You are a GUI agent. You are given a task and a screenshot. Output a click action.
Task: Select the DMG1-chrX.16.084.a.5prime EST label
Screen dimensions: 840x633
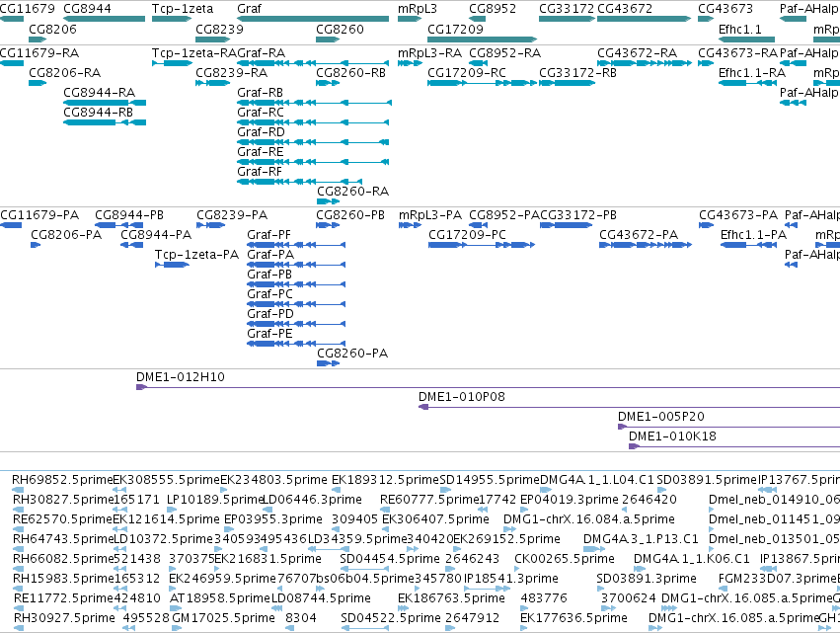pos(588,519)
